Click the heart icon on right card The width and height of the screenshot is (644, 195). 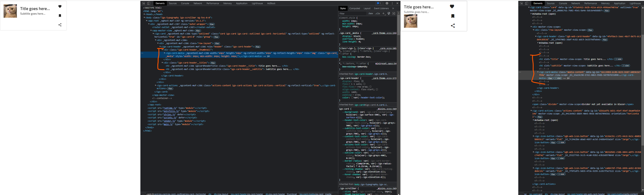point(452,6)
